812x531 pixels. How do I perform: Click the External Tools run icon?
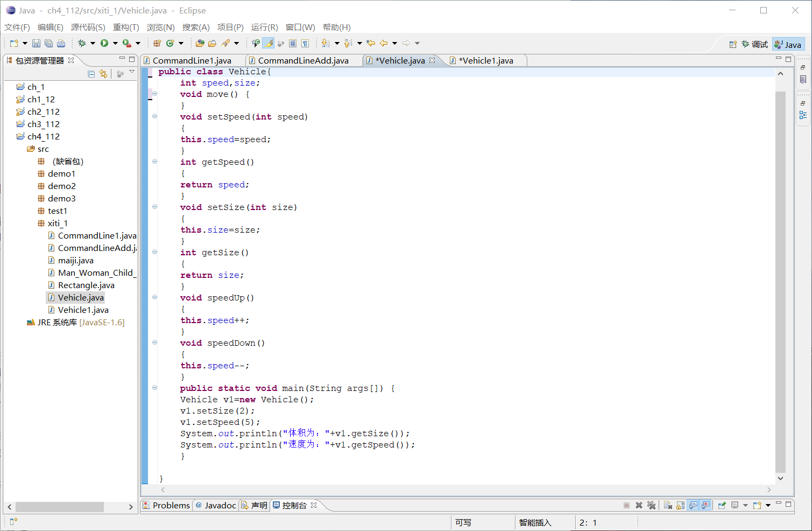click(x=126, y=43)
